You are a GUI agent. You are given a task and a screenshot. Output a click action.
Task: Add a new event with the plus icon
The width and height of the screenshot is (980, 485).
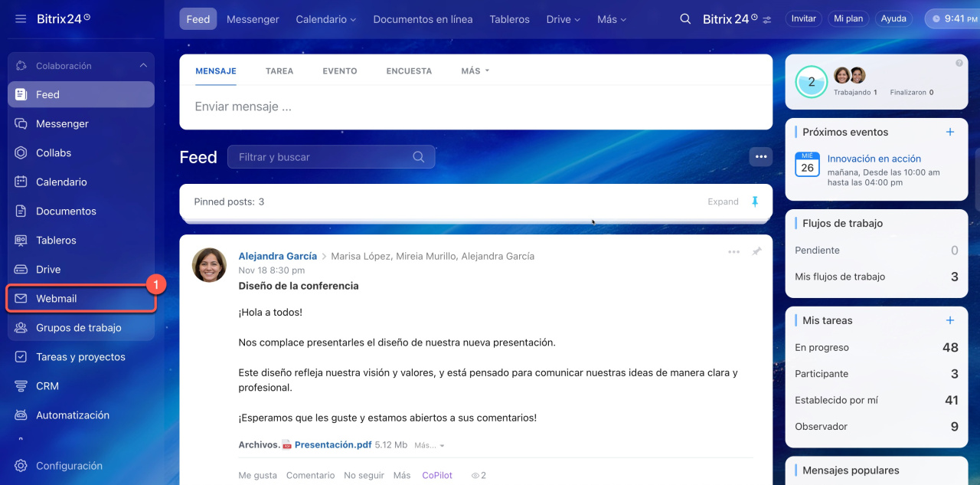point(950,132)
